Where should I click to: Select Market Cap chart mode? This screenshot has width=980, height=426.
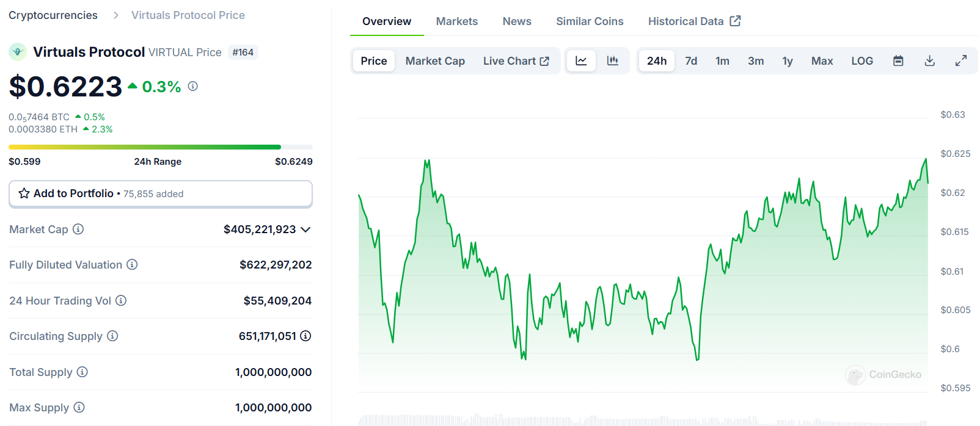[x=435, y=61]
